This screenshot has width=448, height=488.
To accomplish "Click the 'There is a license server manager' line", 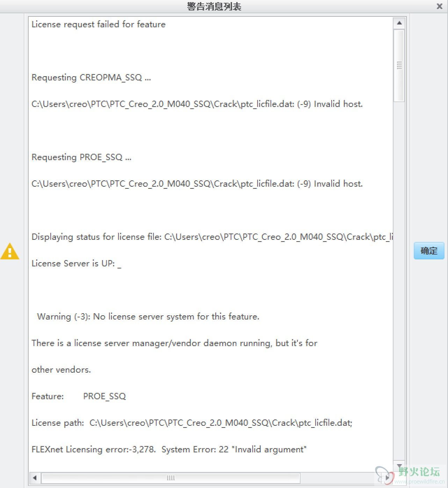I will 174,343.
